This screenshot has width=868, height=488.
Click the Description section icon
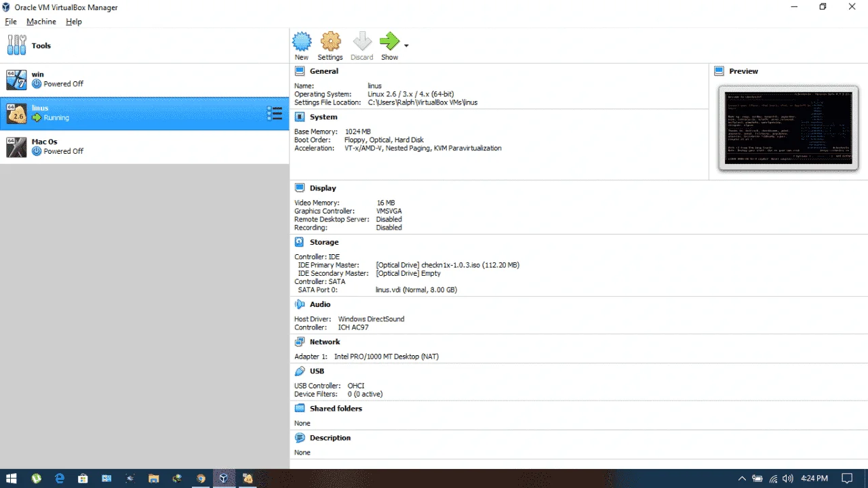[300, 438]
